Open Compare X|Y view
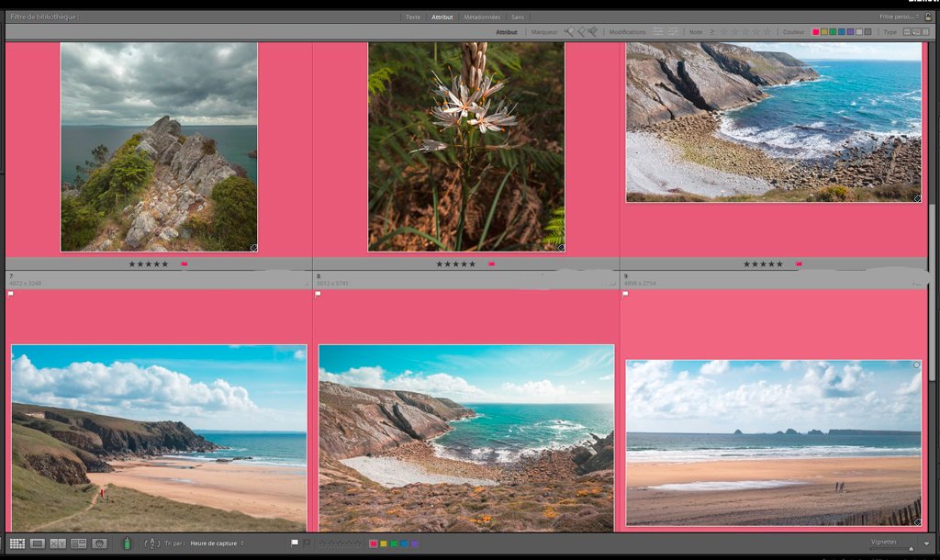Viewport: 940px width, 560px height. (x=58, y=543)
